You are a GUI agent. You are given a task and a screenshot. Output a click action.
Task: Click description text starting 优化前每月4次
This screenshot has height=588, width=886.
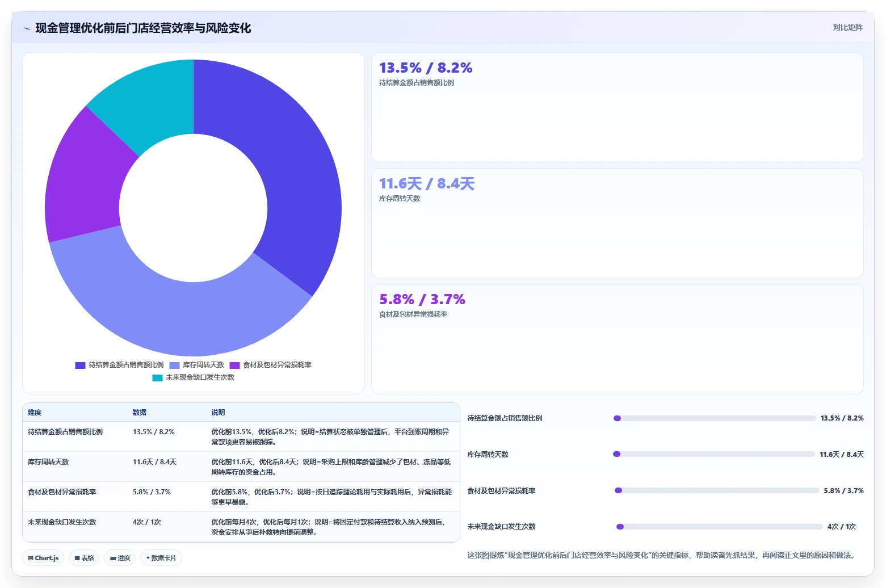330,527
